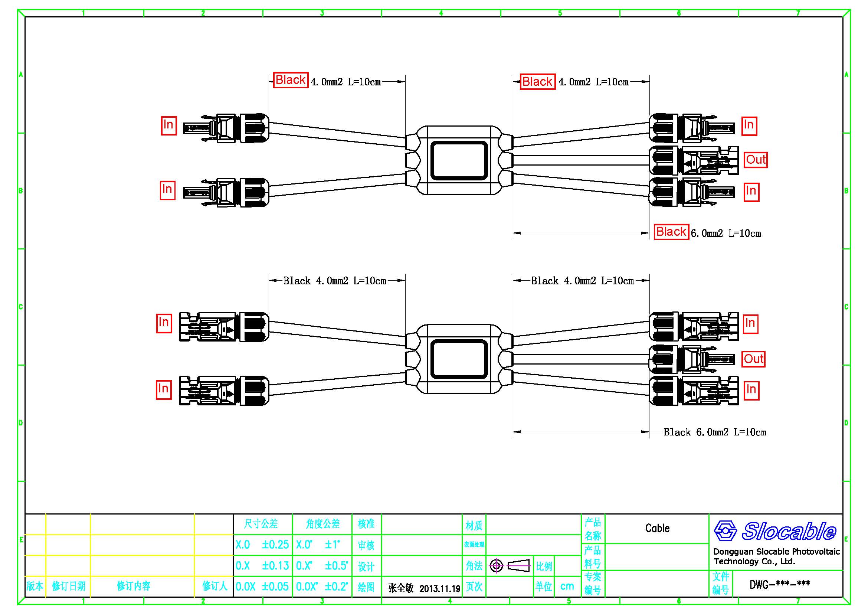Click the 2013.11.19 date text
Viewport: 868px width, 614px height.
tap(440, 588)
